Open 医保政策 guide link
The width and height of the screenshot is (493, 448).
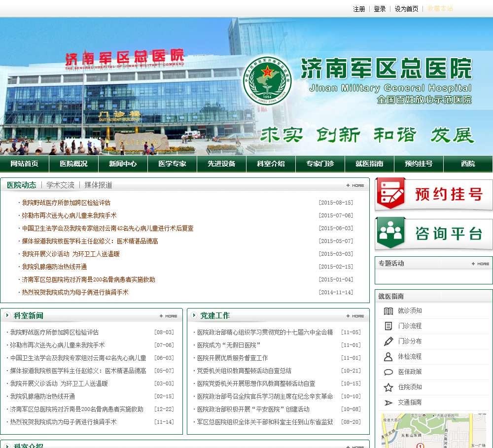point(410,372)
